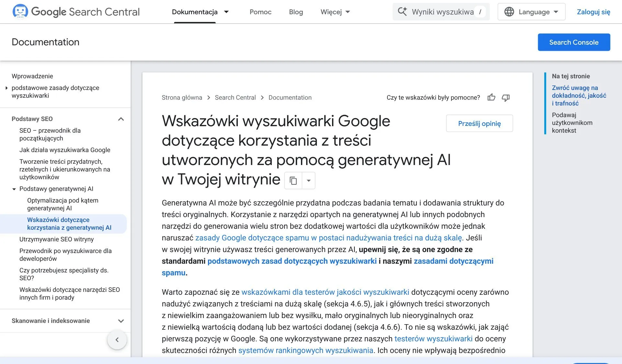
Task: Open Przewodnik po wyszukiwarce dla deweloperów
Action: point(65,255)
